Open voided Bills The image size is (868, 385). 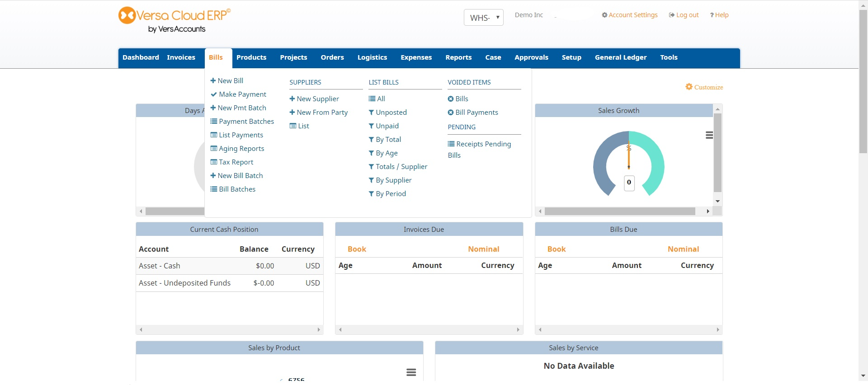pyautogui.click(x=458, y=99)
